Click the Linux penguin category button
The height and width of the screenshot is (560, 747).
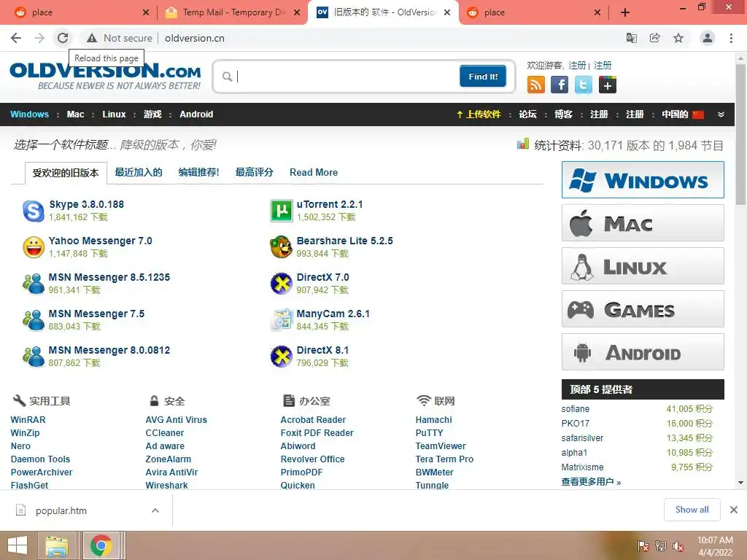click(643, 265)
